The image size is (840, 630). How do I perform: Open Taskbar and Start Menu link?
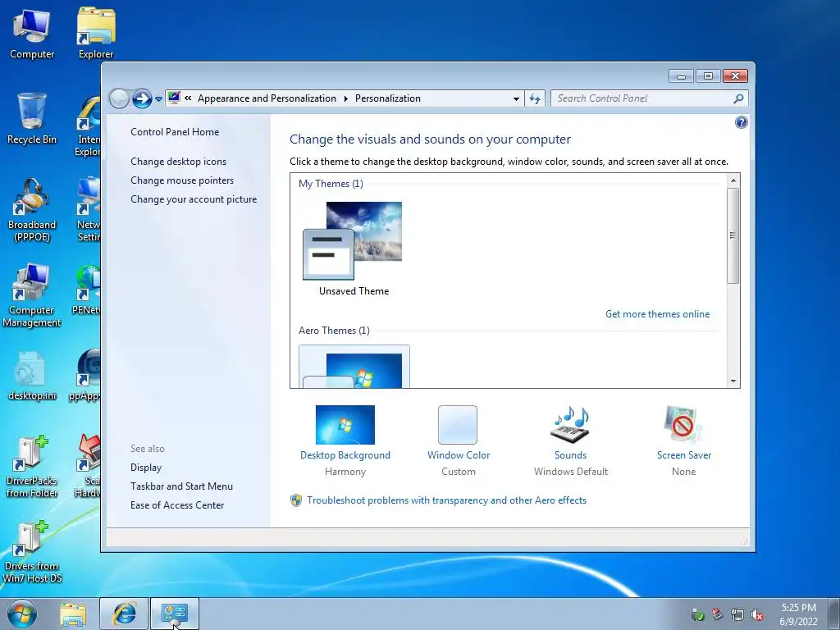point(181,486)
